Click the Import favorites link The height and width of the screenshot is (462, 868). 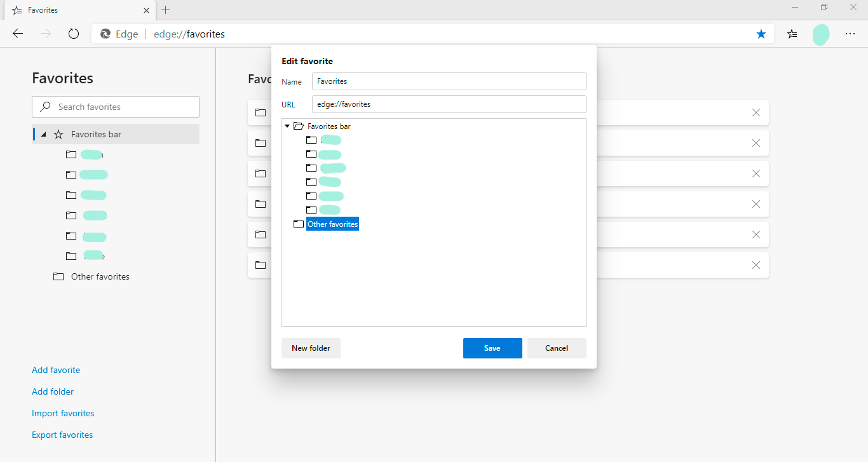pos(63,412)
